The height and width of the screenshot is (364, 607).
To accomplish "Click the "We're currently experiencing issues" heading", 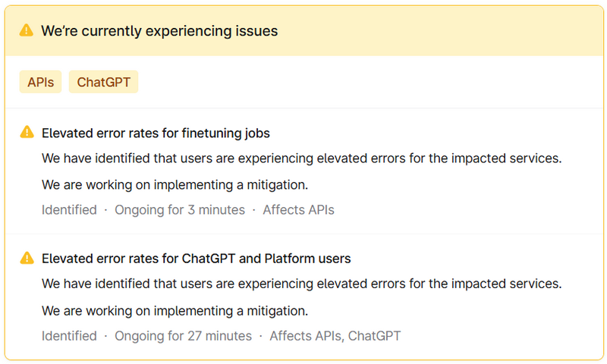I will [x=159, y=31].
